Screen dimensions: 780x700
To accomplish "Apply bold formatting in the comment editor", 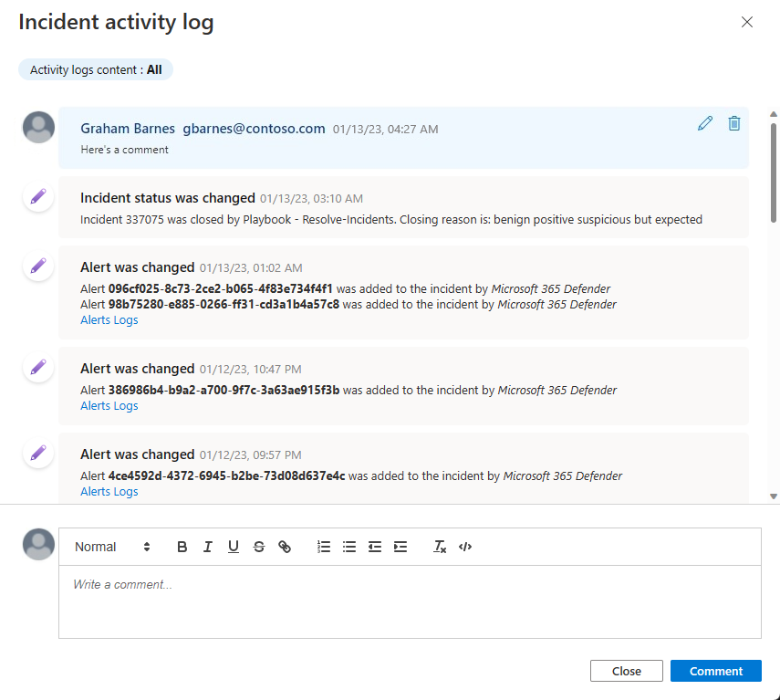I will coord(182,546).
